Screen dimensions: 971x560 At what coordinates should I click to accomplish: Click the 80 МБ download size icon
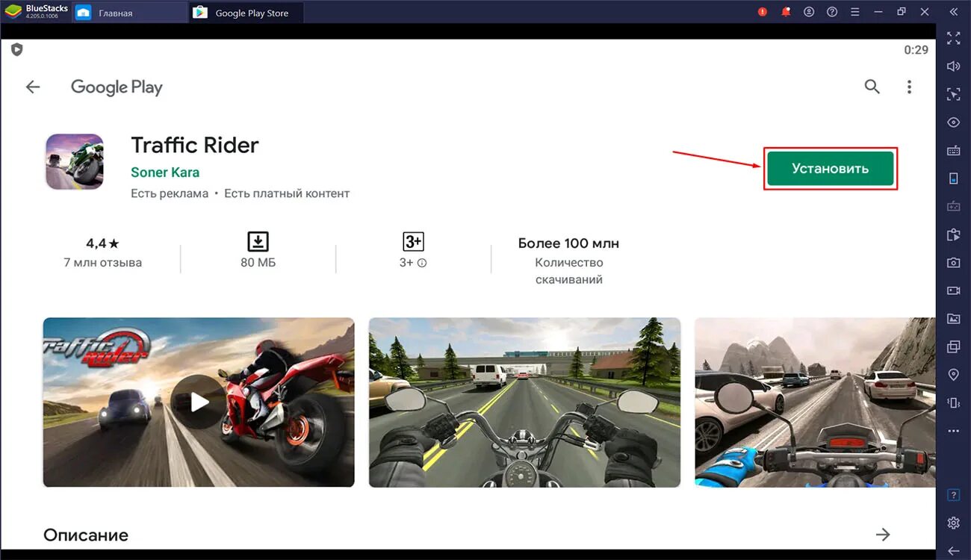click(258, 241)
